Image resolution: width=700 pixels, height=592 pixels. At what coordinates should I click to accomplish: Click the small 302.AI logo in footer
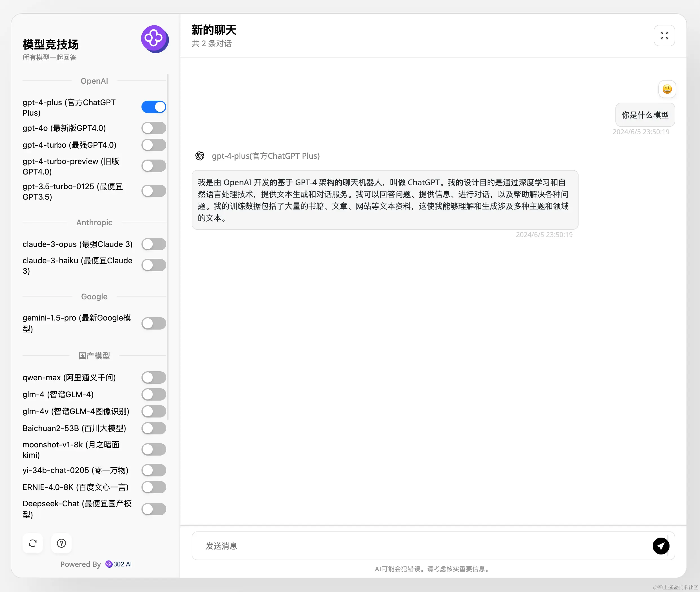[109, 564]
